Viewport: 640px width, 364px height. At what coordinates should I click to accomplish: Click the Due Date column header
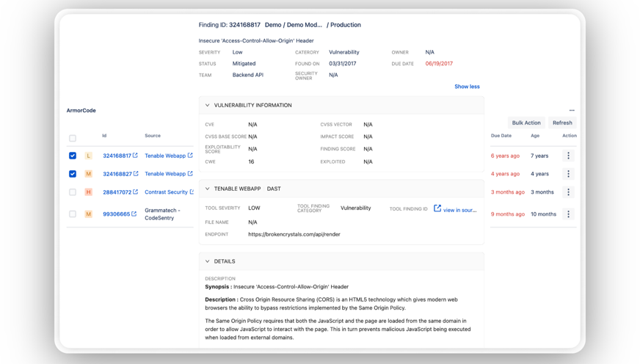[x=501, y=136]
